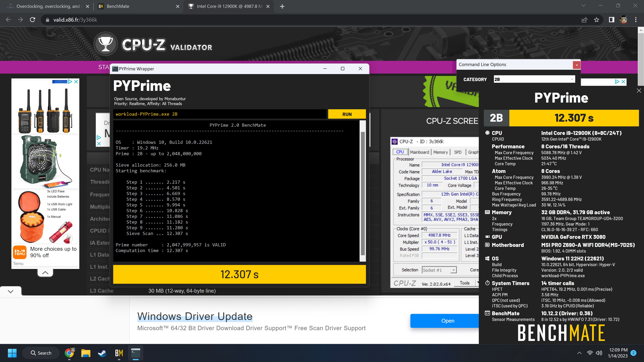Close the BenchMate result overlay X

point(639,90)
